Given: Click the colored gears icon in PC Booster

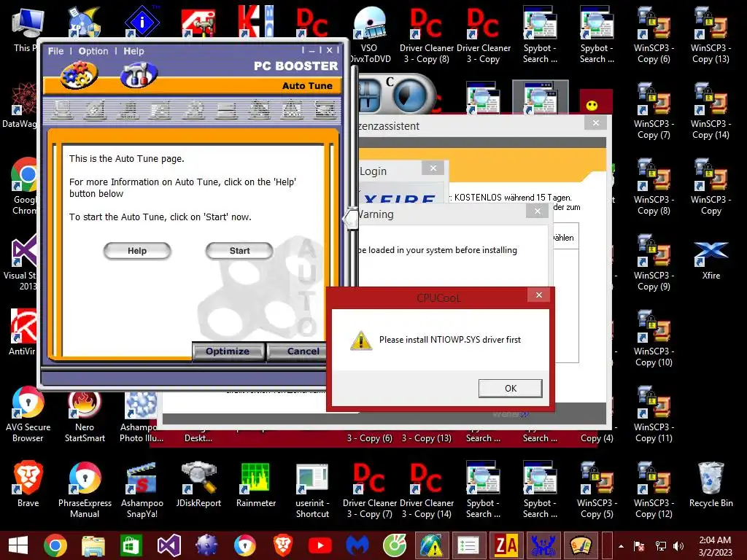Looking at the screenshot, I should pyautogui.click(x=79, y=75).
